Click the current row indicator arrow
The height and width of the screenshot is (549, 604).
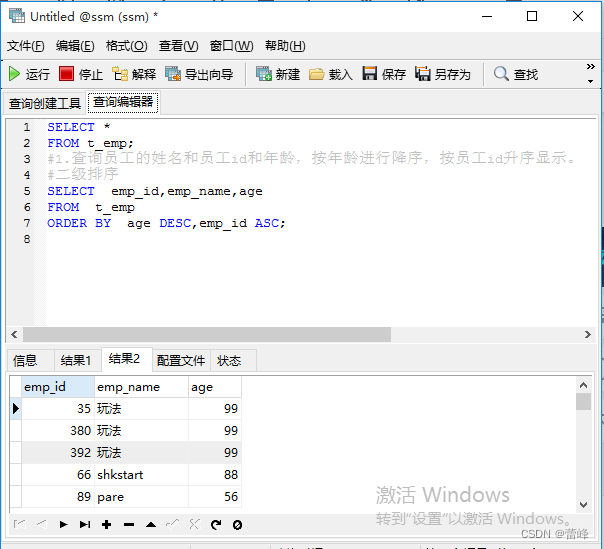pos(16,408)
